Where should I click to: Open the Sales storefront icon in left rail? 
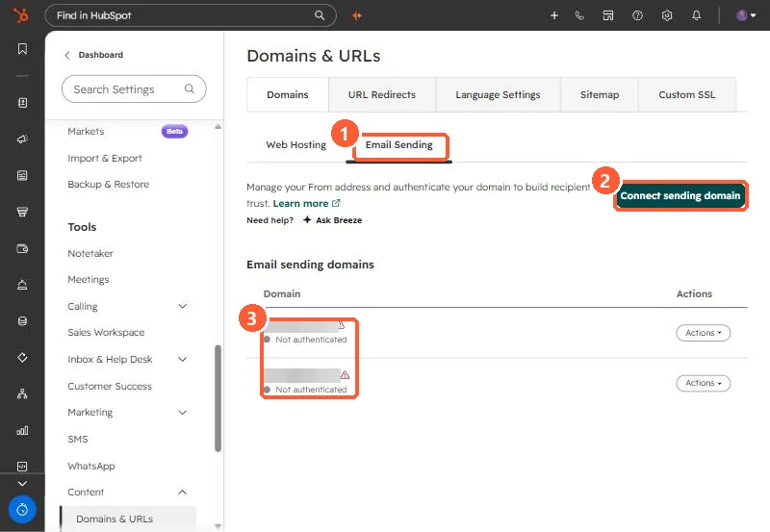pyautogui.click(x=22, y=212)
